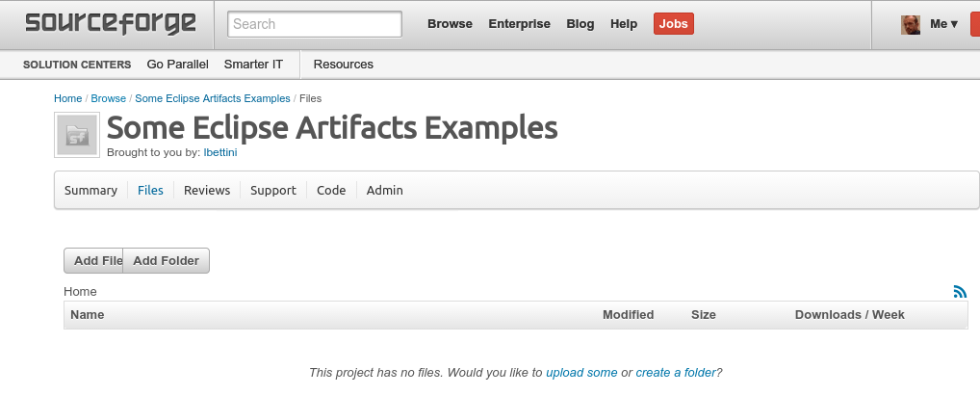Click the create a folder link
Viewport: 980px width, 395px height.
click(x=676, y=373)
